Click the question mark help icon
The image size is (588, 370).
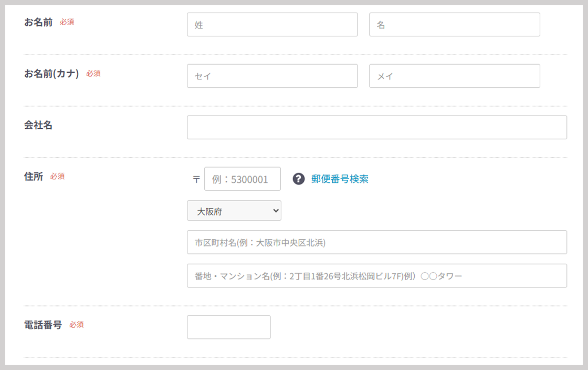298,179
